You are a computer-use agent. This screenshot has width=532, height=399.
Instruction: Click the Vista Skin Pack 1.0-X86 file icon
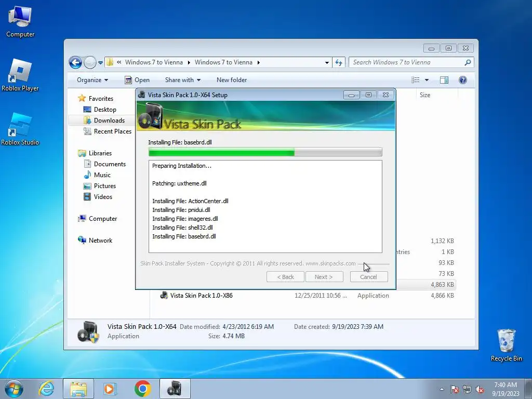164,295
